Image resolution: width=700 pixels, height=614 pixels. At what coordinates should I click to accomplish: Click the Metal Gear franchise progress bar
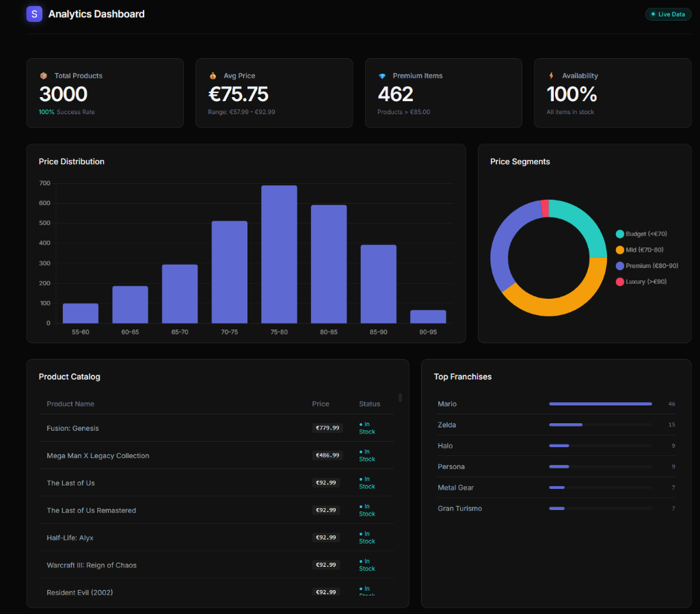[x=600, y=488]
